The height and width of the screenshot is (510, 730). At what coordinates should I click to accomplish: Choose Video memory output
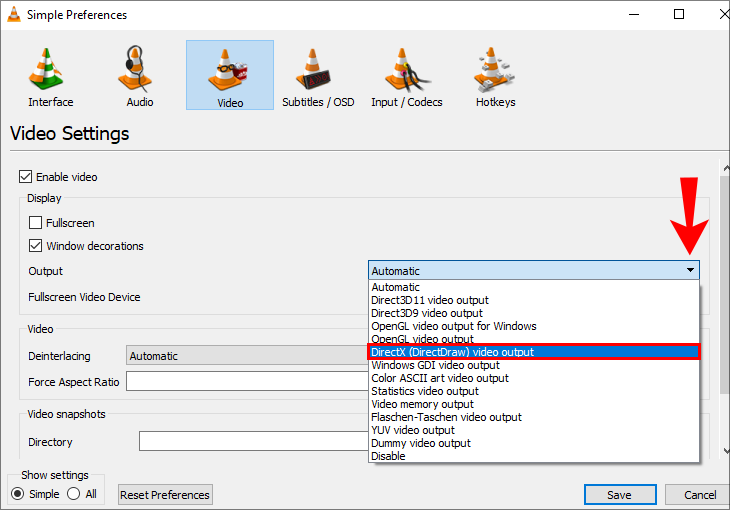point(534,404)
